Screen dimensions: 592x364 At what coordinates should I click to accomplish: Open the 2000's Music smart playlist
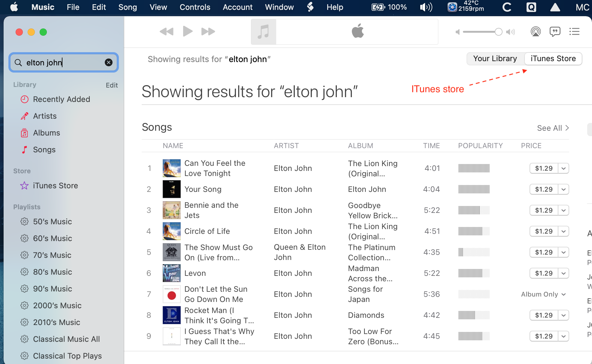pyautogui.click(x=57, y=306)
